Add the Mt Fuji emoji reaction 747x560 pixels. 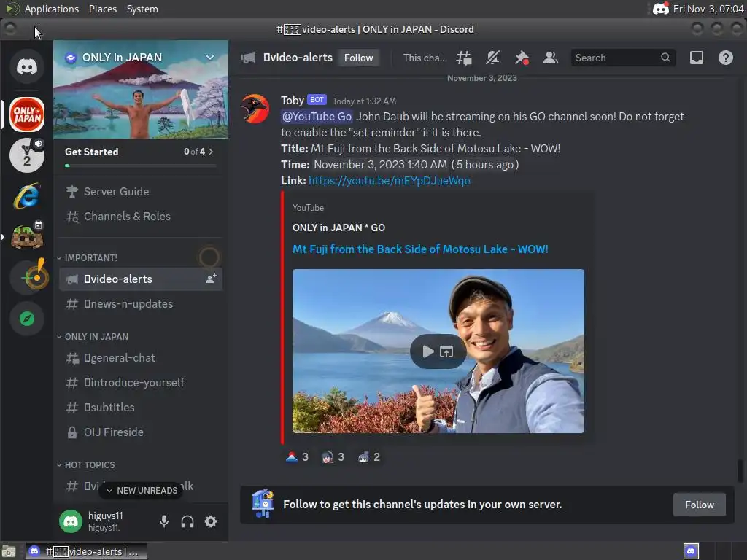298,457
